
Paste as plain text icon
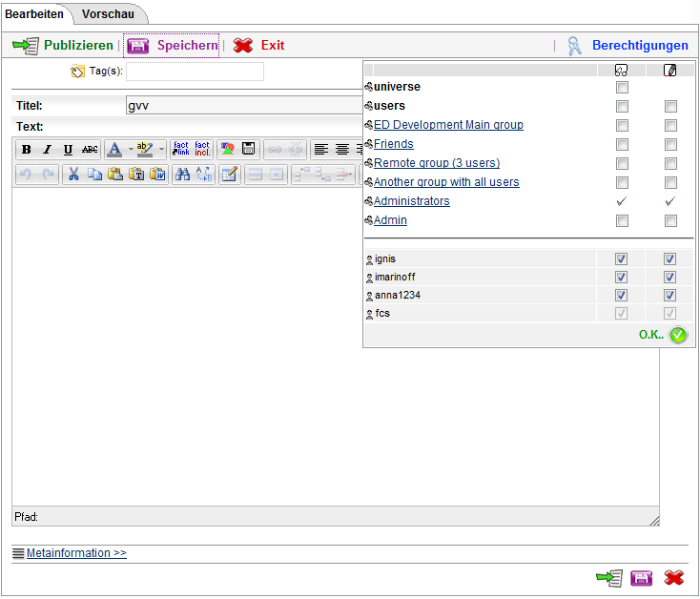pos(136,175)
